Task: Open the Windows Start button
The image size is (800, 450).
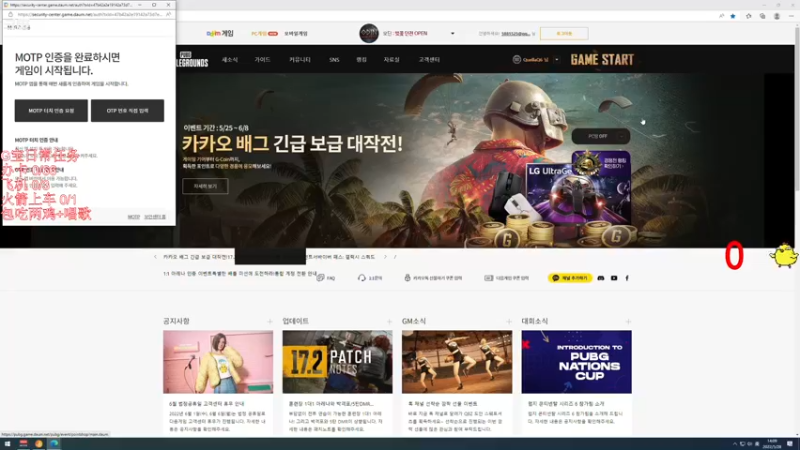Action: pyautogui.click(x=7, y=443)
